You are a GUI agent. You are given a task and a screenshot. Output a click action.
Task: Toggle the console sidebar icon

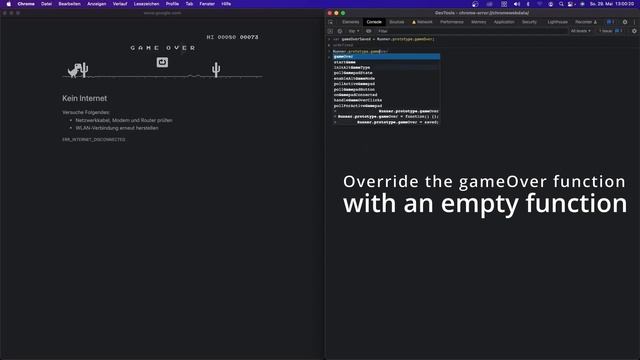[330, 31]
